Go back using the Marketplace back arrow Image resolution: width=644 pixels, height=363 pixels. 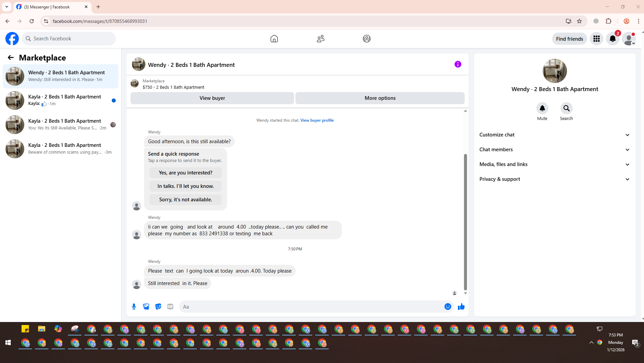(11, 58)
